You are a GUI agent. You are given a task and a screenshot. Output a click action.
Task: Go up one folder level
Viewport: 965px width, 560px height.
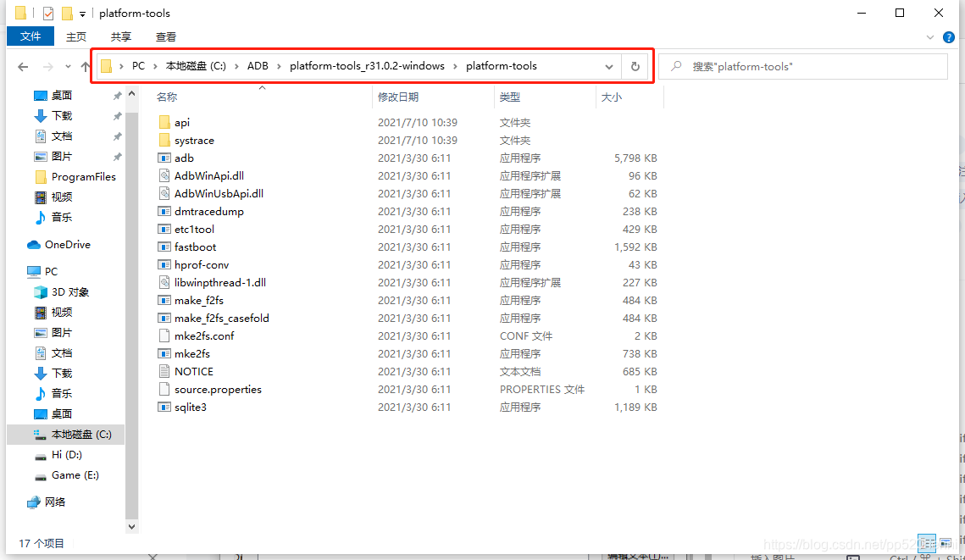click(x=86, y=66)
